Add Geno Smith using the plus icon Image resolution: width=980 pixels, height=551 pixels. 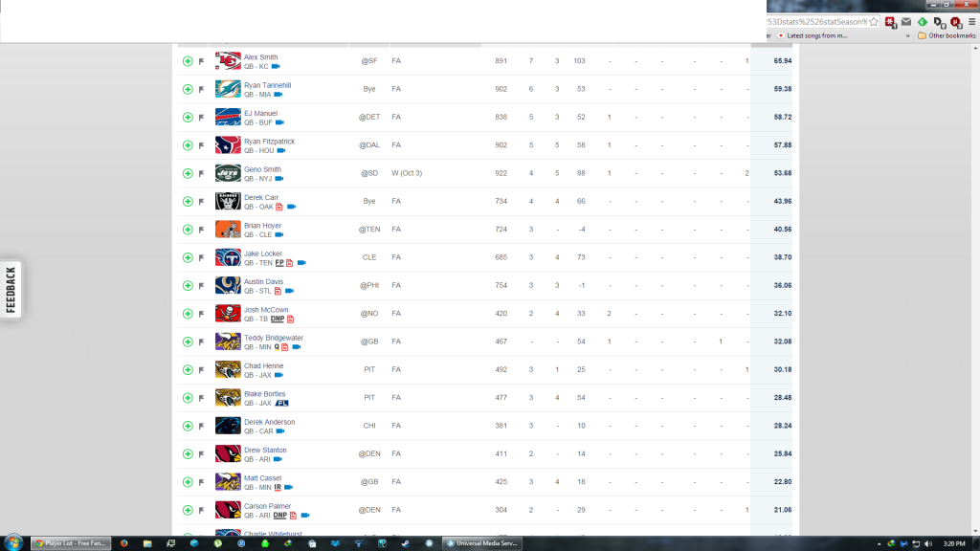[x=188, y=174]
